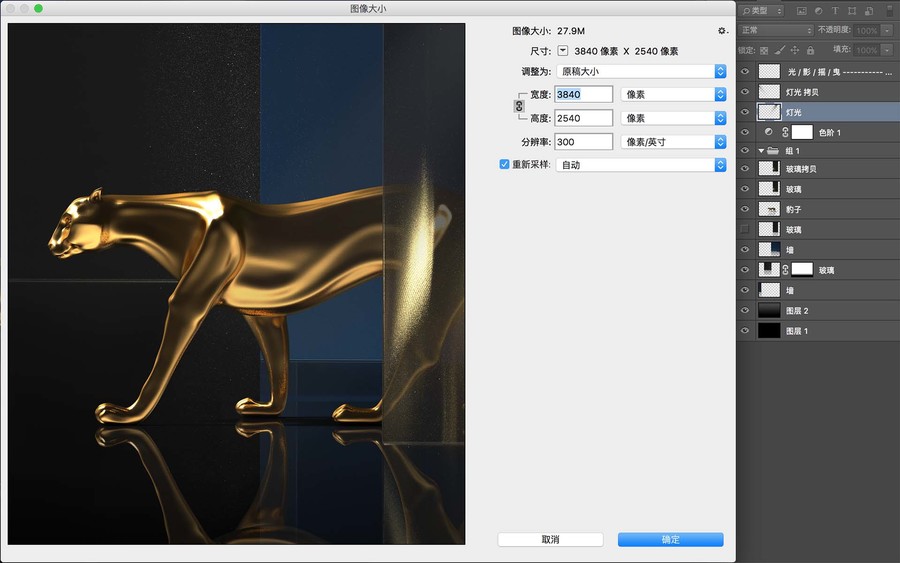Screen dimensions: 900x563
Task: Click the 图层 1 black thumbnail
Action: pos(769,331)
